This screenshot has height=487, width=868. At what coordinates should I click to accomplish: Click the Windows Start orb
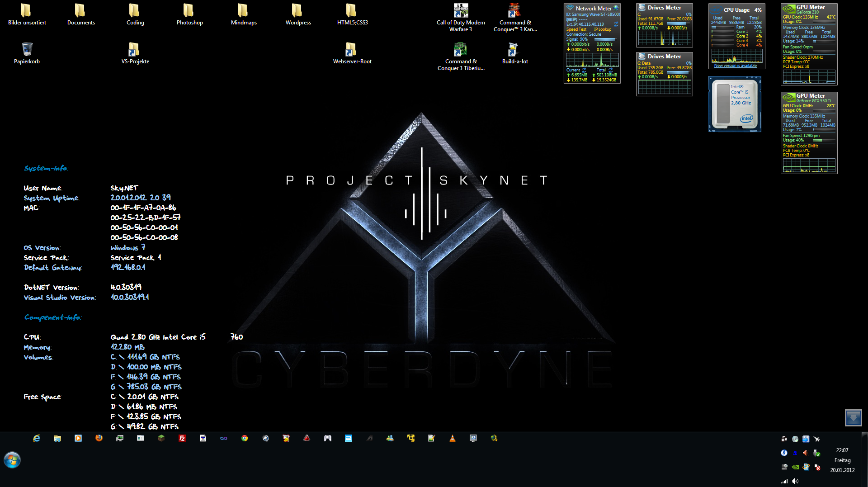click(x=12, y=460)
